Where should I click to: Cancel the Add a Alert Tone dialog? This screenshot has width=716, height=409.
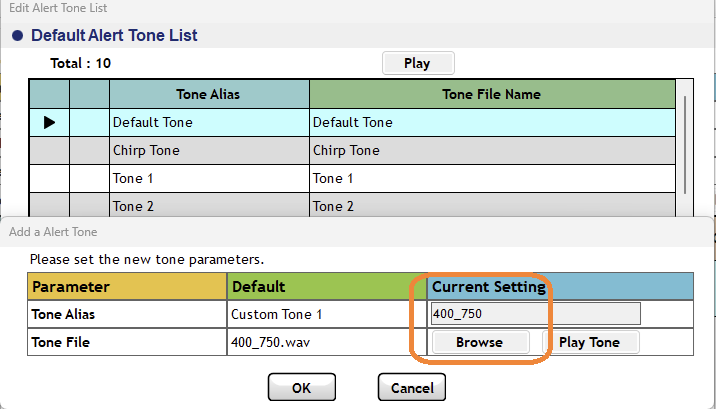[411, 387]
